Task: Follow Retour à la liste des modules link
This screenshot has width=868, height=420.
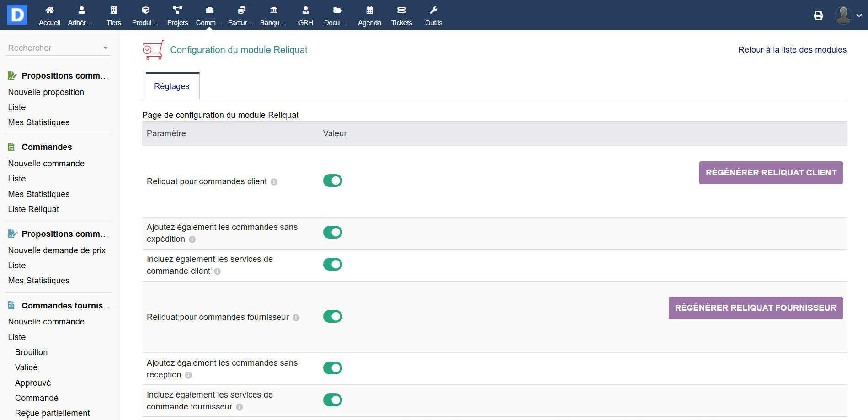Action: click(x=792, y=50)
